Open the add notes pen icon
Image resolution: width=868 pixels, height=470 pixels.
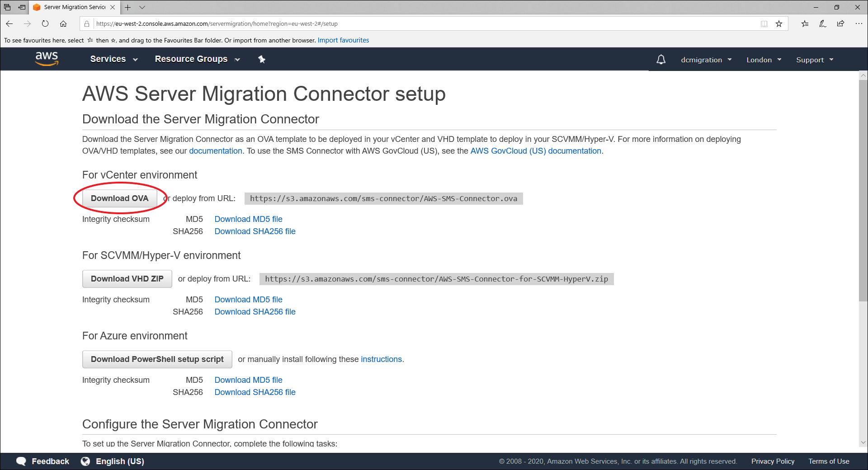tap(822, 24)
